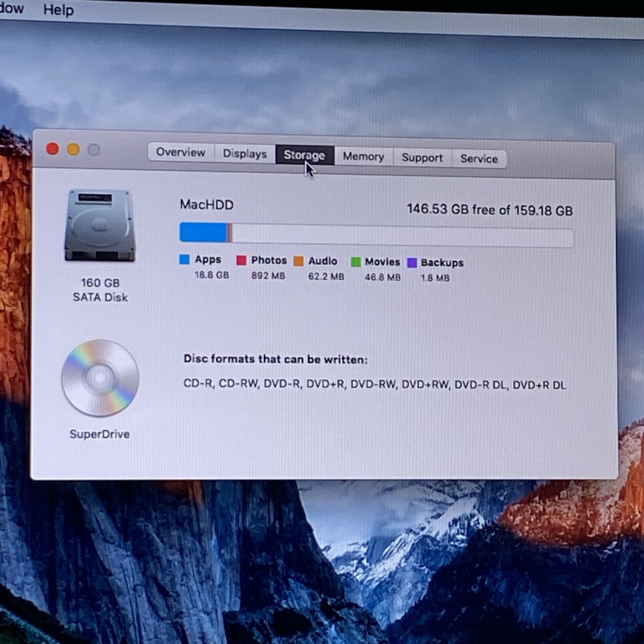Image resolution: width=644 pixels, height=644 pixels.
Task: Open the Support tab
Action: click(422, 158)
